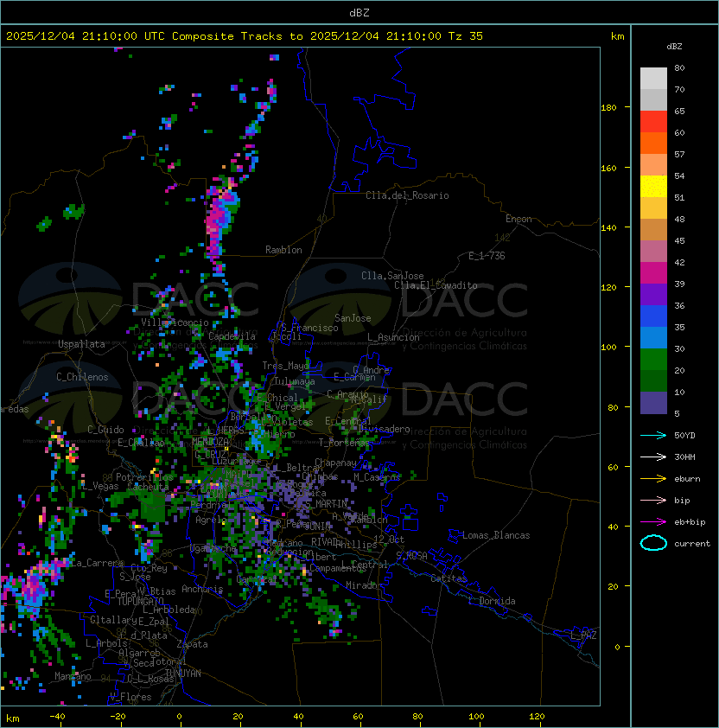The image size is (719, 728).
Task: Click the 'current' legend label
Action: (x=692, y=544)
